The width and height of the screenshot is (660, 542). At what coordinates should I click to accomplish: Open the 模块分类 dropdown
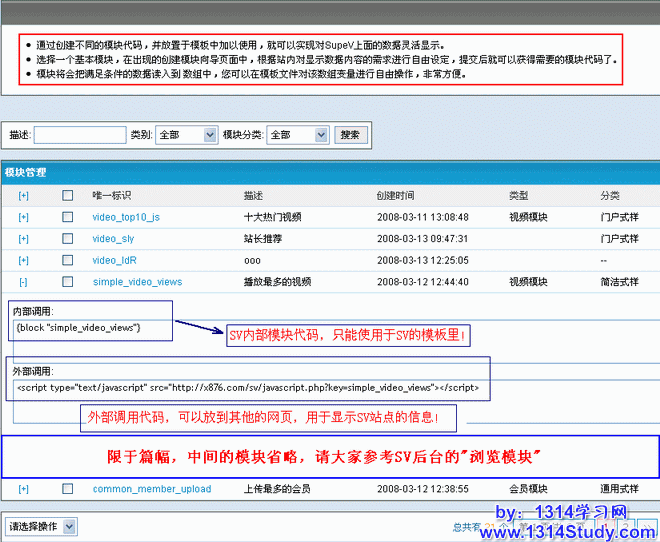[x=298, y=134]
